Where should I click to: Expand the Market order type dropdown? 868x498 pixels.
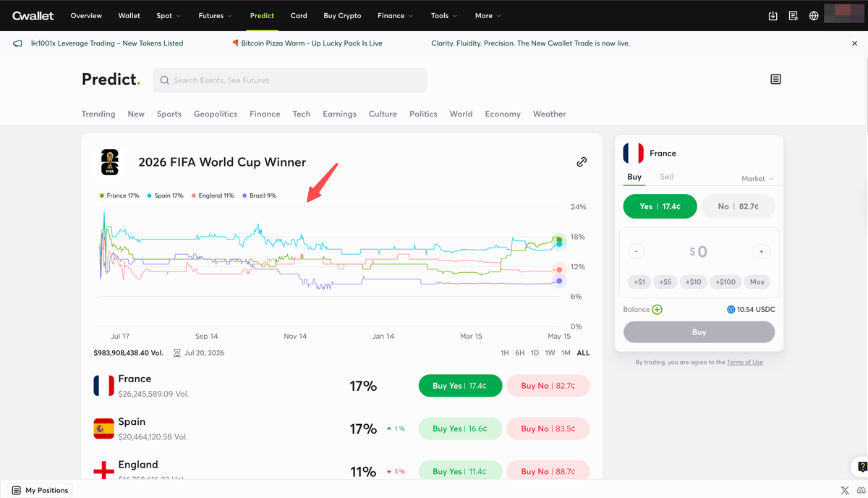click(757, 179)
